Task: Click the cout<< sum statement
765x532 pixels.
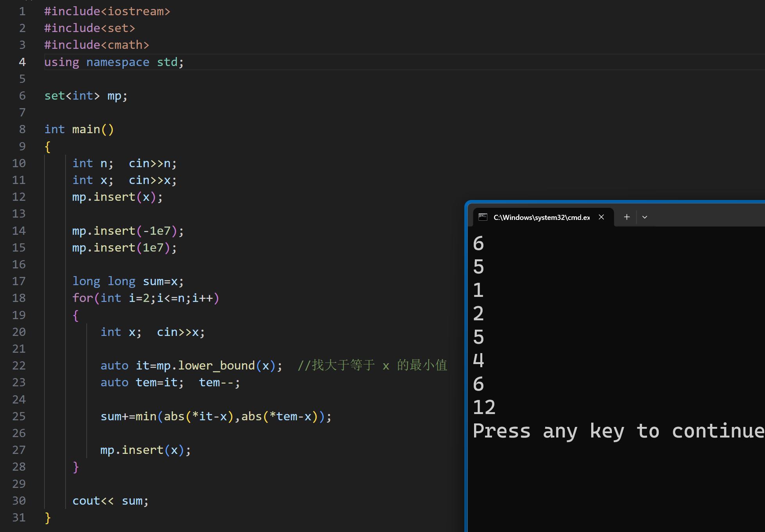Action: coord(110,501)
